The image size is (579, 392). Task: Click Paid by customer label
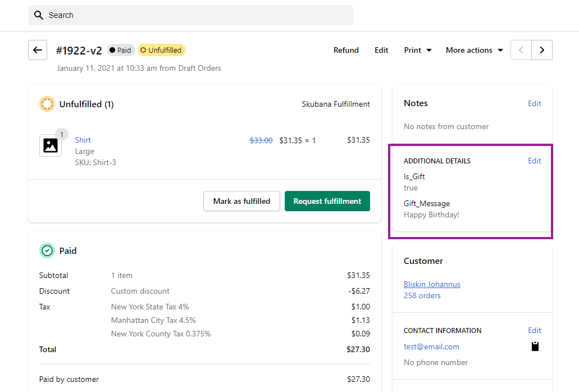point(69,380)
